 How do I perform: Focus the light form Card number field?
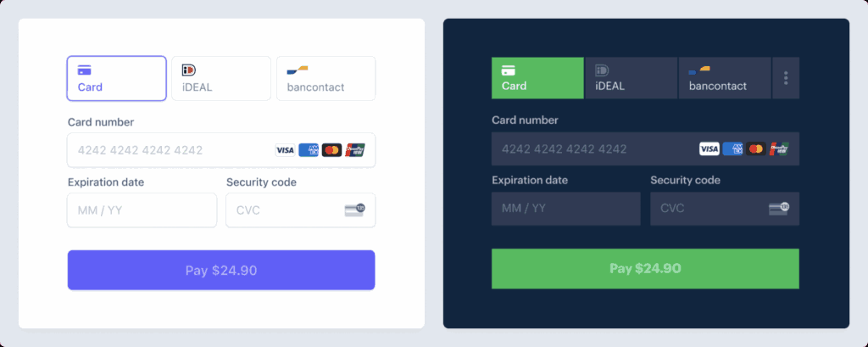170,150
